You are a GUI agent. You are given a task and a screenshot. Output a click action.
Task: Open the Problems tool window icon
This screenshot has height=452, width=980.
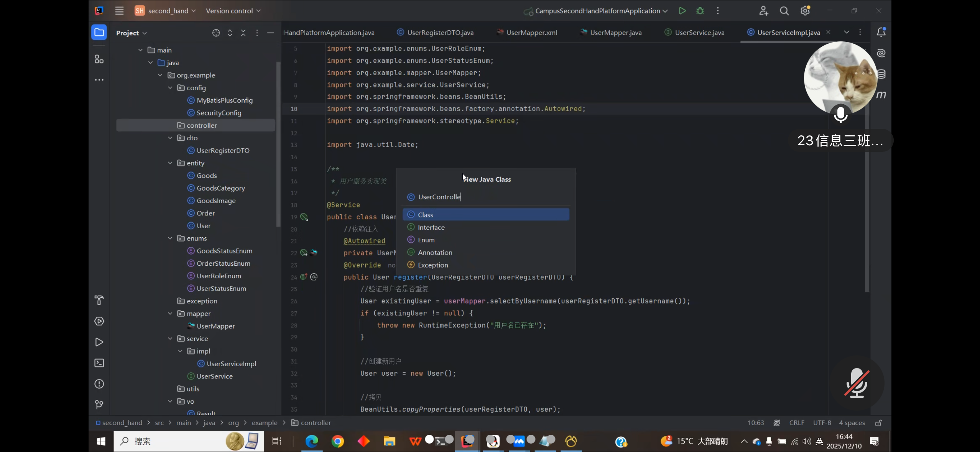coord(99,384)
